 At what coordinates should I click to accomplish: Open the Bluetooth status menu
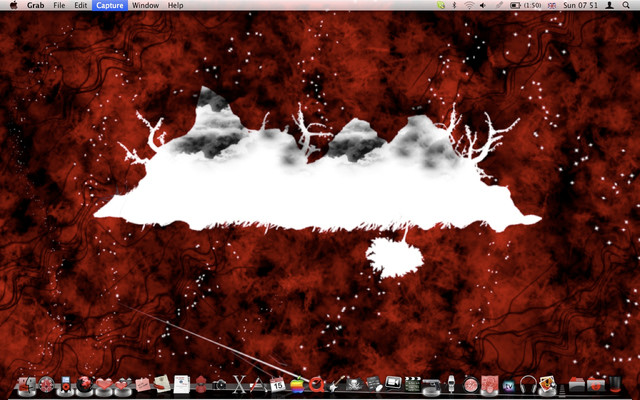tap(454, 5)
